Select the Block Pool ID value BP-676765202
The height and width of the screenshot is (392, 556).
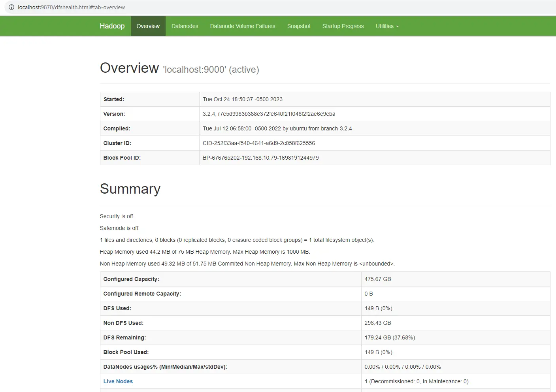click(261, 158)
